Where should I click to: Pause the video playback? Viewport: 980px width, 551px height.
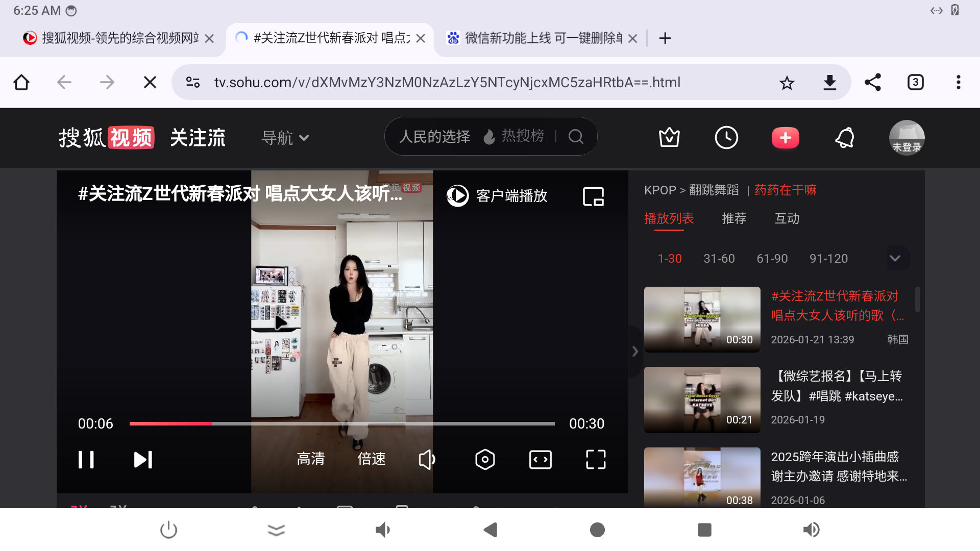[x=86, y=460]
